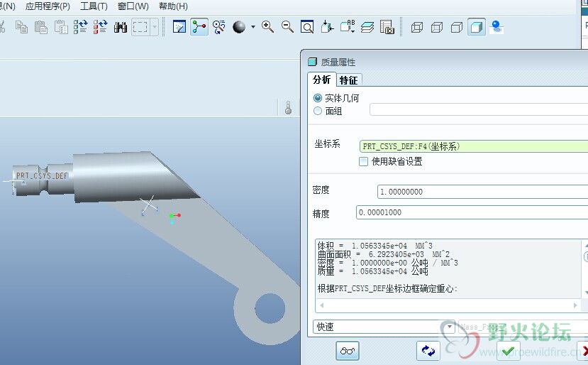Expand the selection box dropdown arrow
The width and height of the screenshot is (588, 365).
coord(155,27)
